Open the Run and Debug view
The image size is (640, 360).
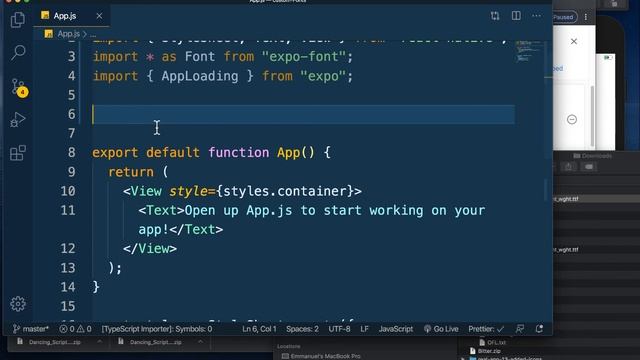(18, 120)
